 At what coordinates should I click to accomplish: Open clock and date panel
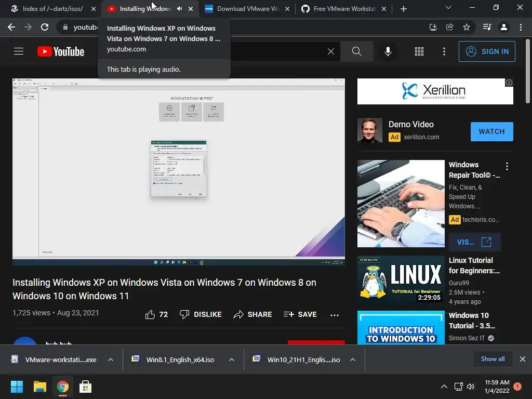(497, 387)
